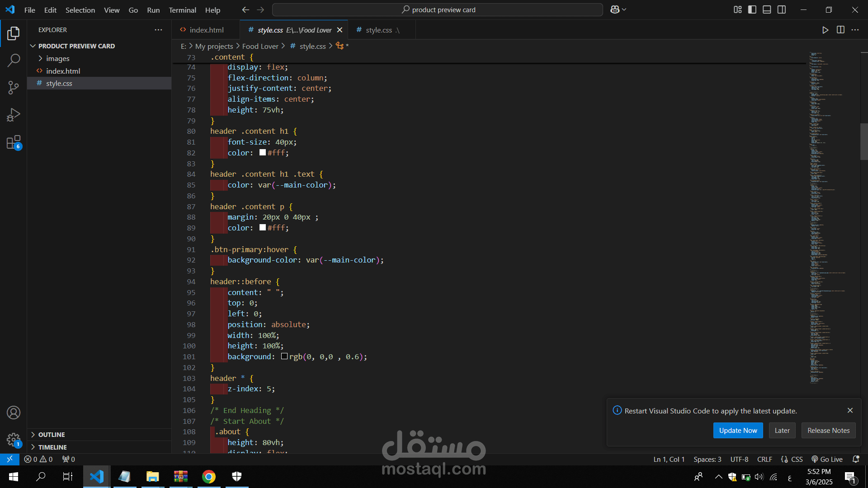Expand the OUTLINE section
868x488 pixels.
click(x=52, y=434)
